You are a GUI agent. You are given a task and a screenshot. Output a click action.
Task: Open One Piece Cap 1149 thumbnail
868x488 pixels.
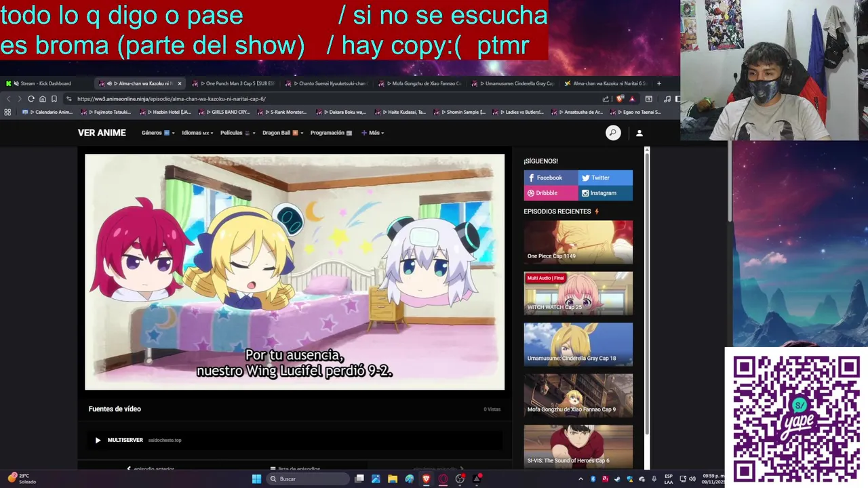578,242
